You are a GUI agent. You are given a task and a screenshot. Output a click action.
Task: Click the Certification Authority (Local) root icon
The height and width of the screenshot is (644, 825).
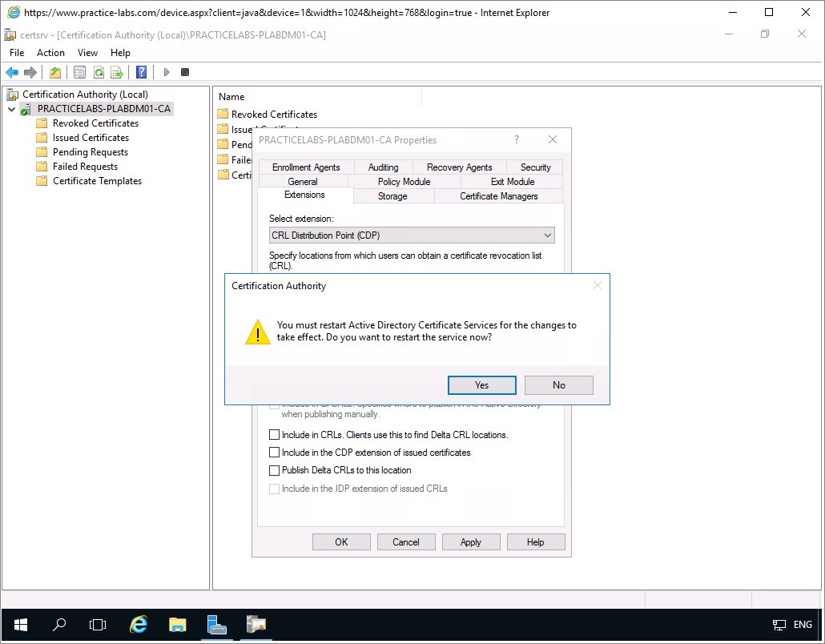(12, 95)
